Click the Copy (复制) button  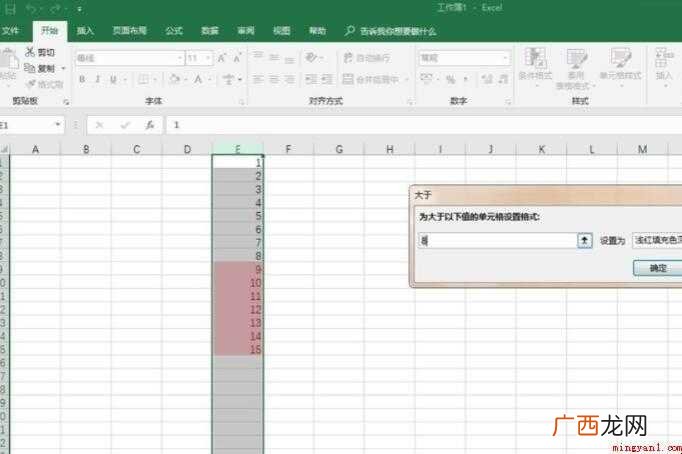40,68
